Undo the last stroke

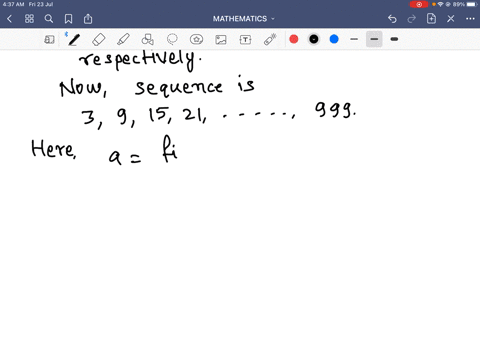point(392,19)
